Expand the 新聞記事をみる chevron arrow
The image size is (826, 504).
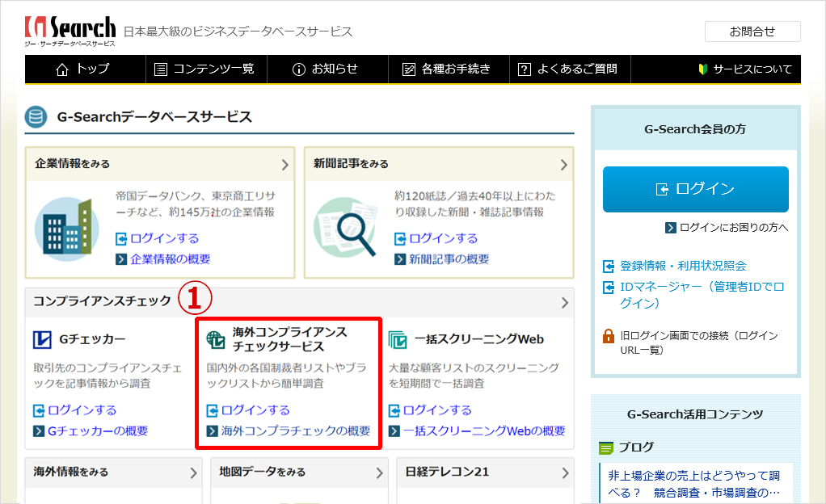(x=563, y=165)
